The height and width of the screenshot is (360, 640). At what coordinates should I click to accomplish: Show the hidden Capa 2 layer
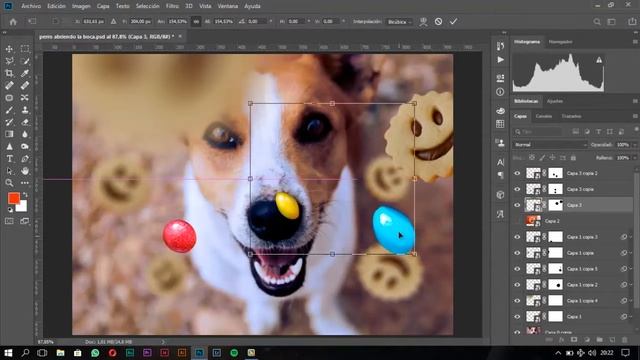(x=517, y=221)
